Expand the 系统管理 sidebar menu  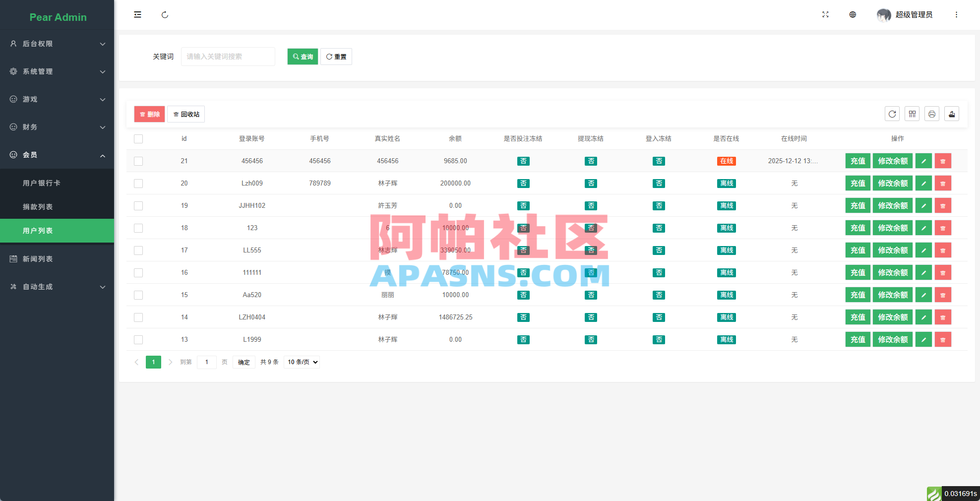[x=57, y=71]
